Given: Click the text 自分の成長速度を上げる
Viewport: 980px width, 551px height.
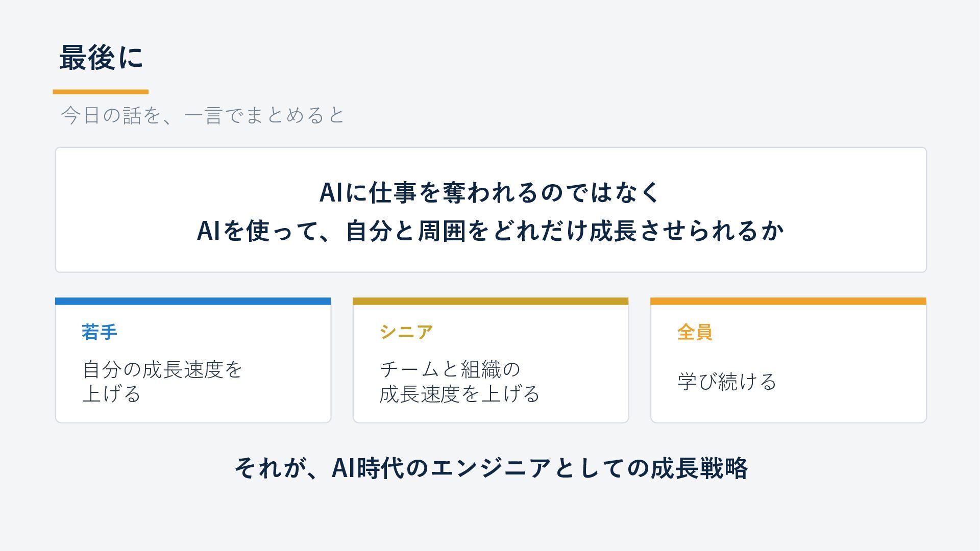Looking at the screenshot, I should pyautogui.click(x=162, y=382).
